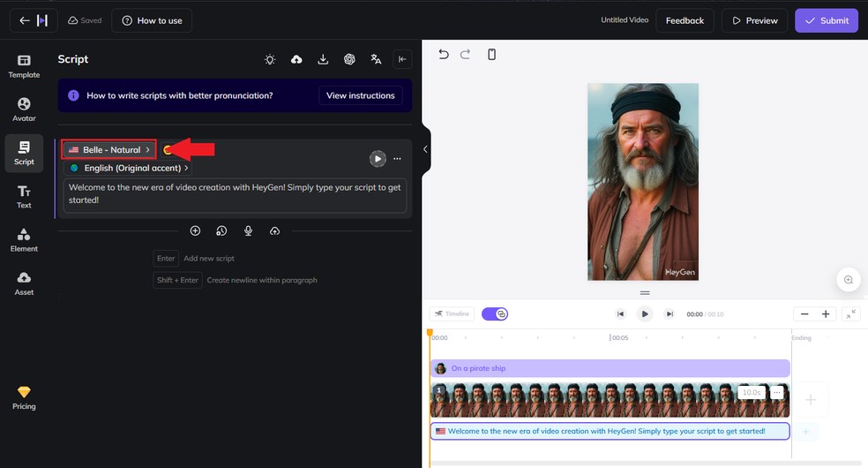Viewport: 868px width, 468px height.
Task: Click the AI script generator icon
Action: pyautogui.click(x=349, y=59)
